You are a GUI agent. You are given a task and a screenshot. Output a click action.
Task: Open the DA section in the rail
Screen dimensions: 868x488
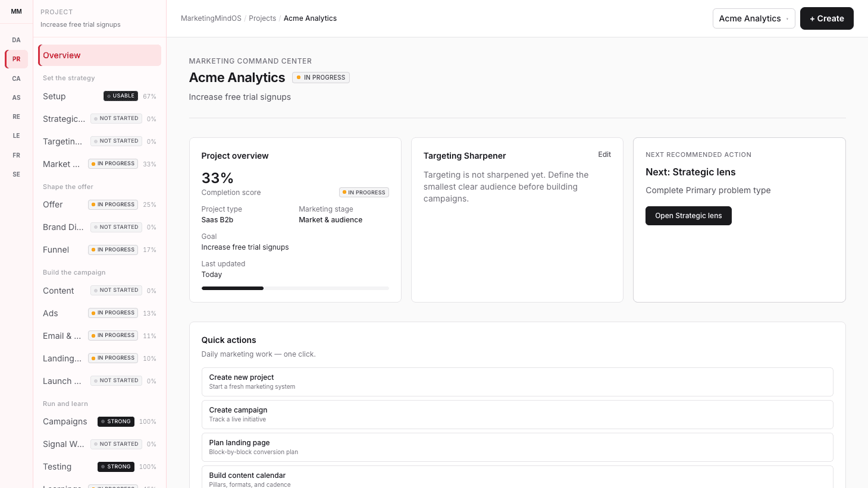click(x=16, y=40)
